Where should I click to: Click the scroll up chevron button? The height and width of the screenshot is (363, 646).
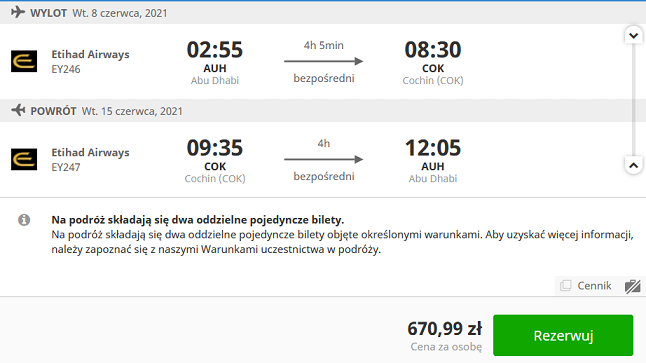pos(634,165)
